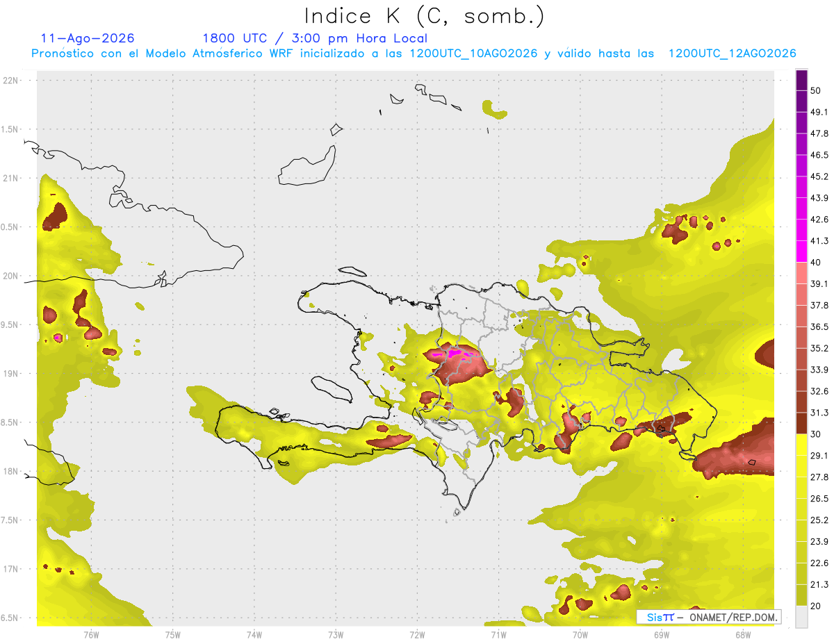Click the bright yellow colorbar segment between 29.1 and 30
This screenshot has width=834, height=644.
[x=801, y=445]
